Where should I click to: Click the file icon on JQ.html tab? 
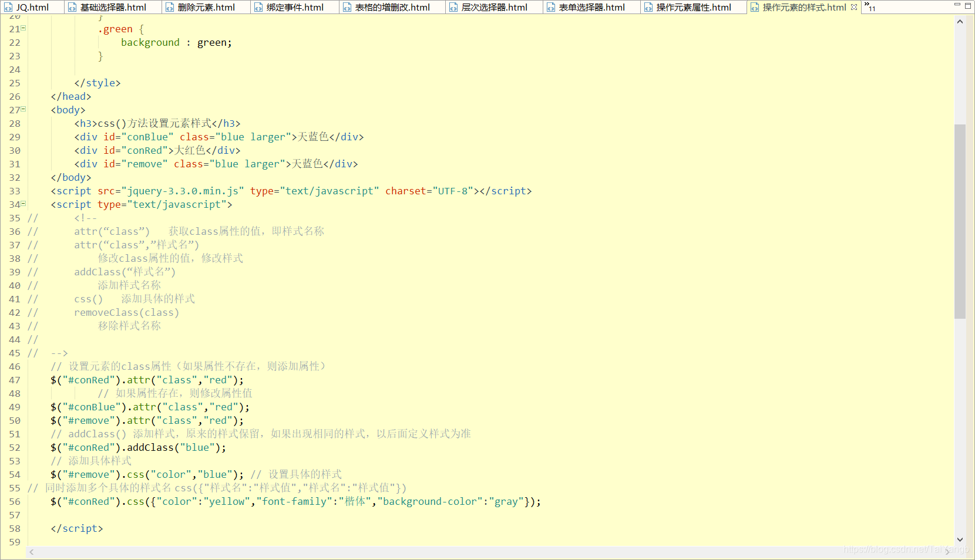pos(8,8)
